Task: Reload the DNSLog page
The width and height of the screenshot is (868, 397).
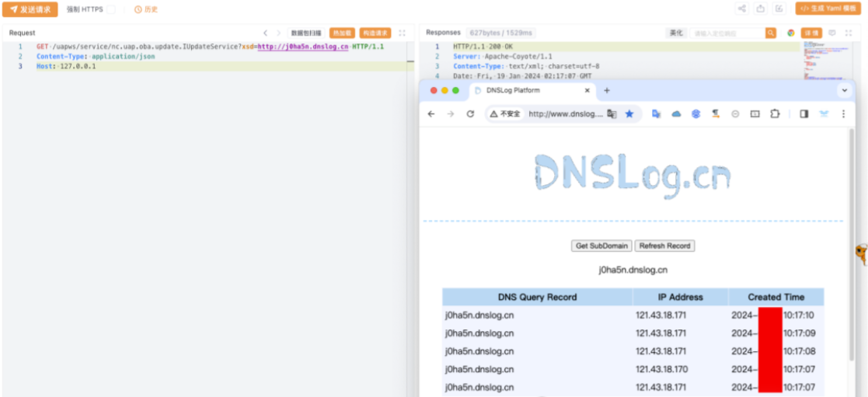Action: tap(470, 113)
